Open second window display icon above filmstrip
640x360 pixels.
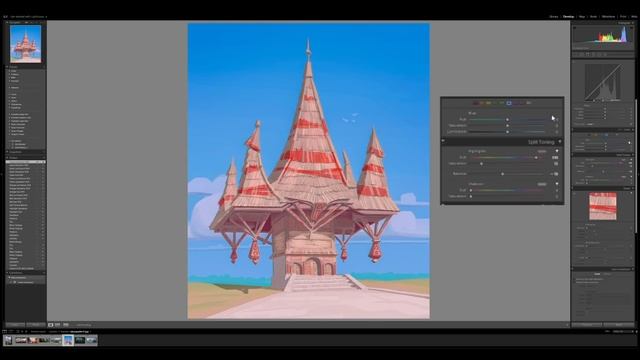[x=11, y=331]
